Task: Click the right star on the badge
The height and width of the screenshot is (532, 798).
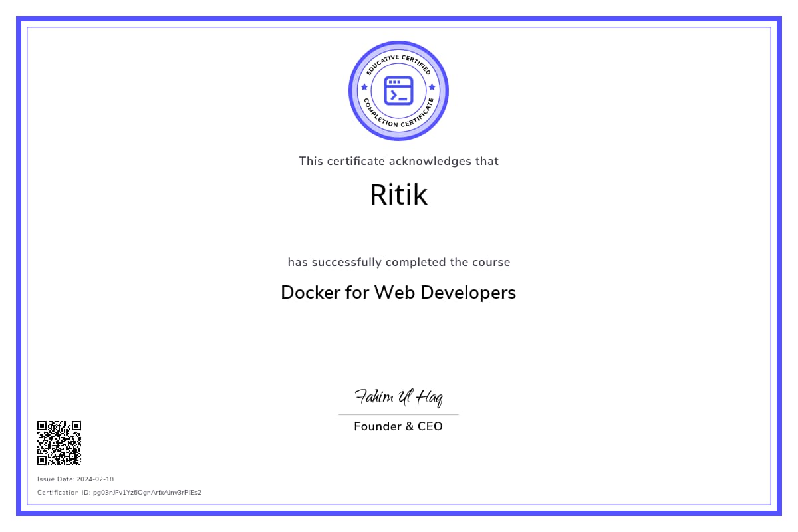Action: pyautogui.click(x=432, y=87)
